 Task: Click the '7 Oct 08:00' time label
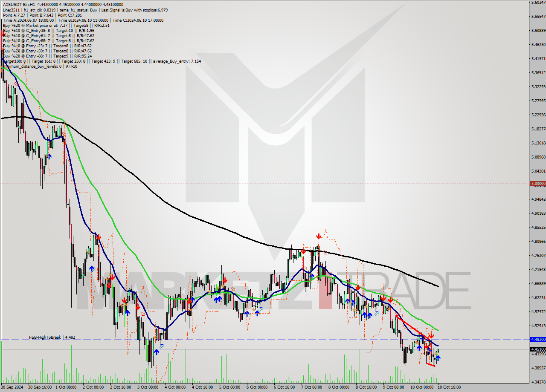point(311,387)
